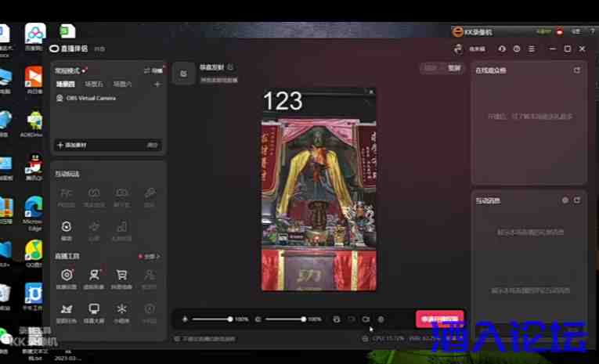Adjust the speaker volume slider handle

(x=303, y=319)
